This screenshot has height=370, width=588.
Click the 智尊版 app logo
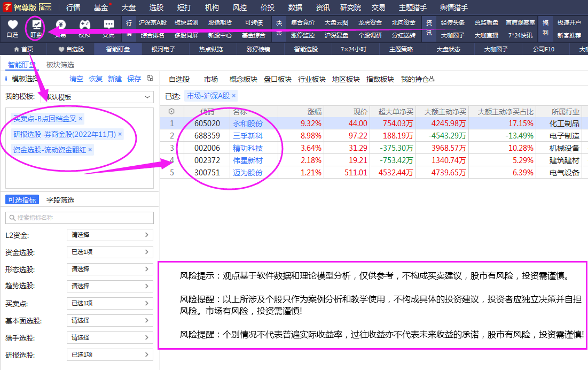pos(7,7)
